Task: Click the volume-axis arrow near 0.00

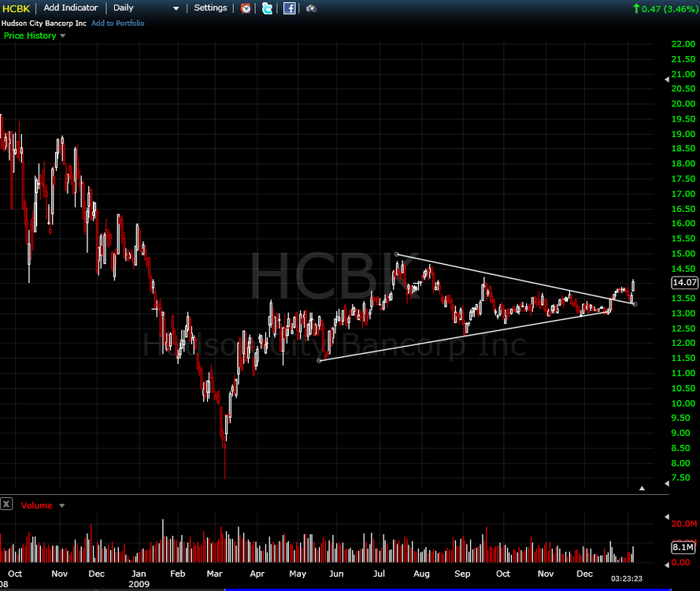Action: (x=667, y=565)
